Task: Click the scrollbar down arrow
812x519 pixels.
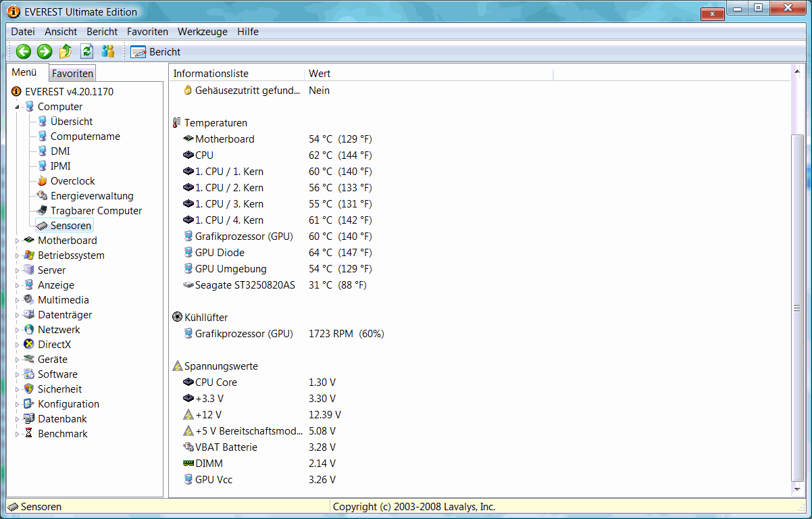Action: coord(798,491)
